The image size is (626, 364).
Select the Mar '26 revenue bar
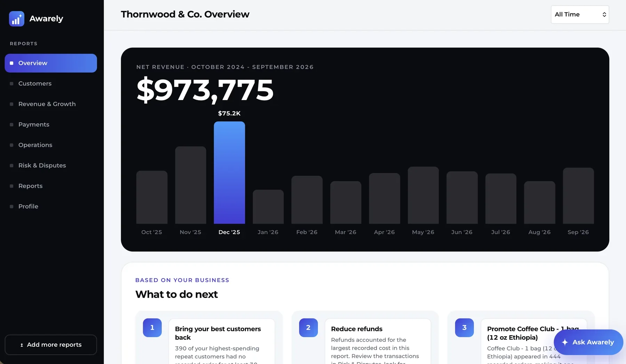click(346, 202)
